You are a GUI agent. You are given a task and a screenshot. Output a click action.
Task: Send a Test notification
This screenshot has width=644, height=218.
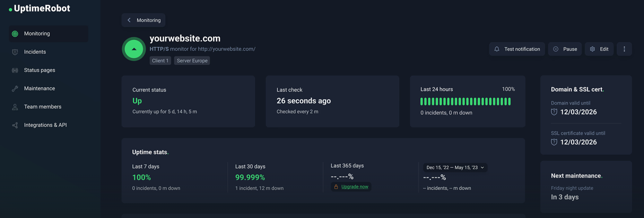(517, 49)
